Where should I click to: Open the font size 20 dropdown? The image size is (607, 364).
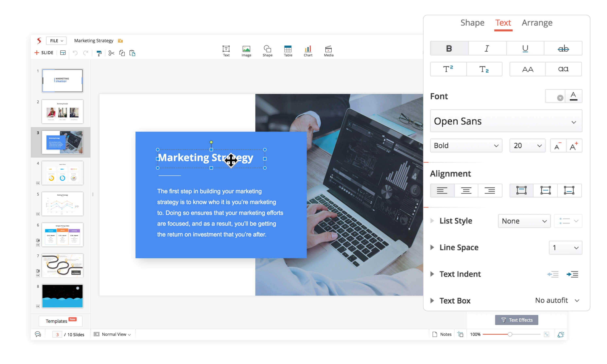point(527,146)
